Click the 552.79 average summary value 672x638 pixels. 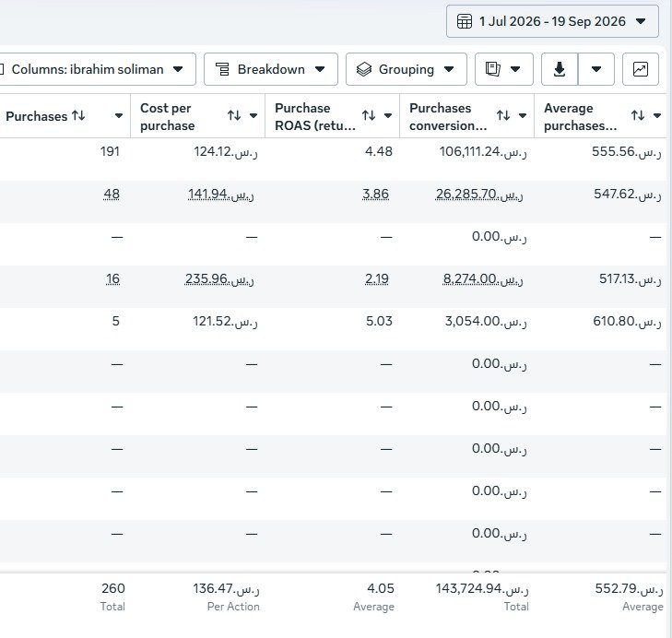(630, 589)
